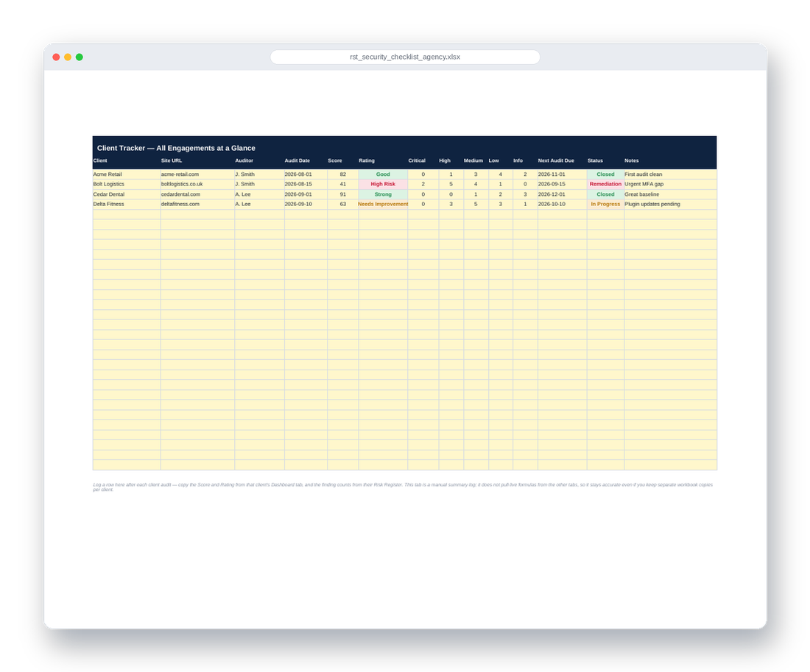Select the score cell showing 82

[343, 174]
